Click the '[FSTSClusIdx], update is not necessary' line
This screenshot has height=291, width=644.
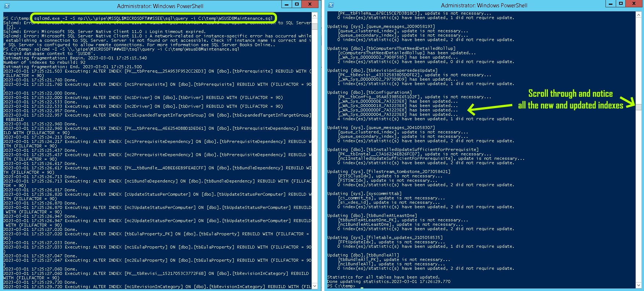tap(390, 176)
